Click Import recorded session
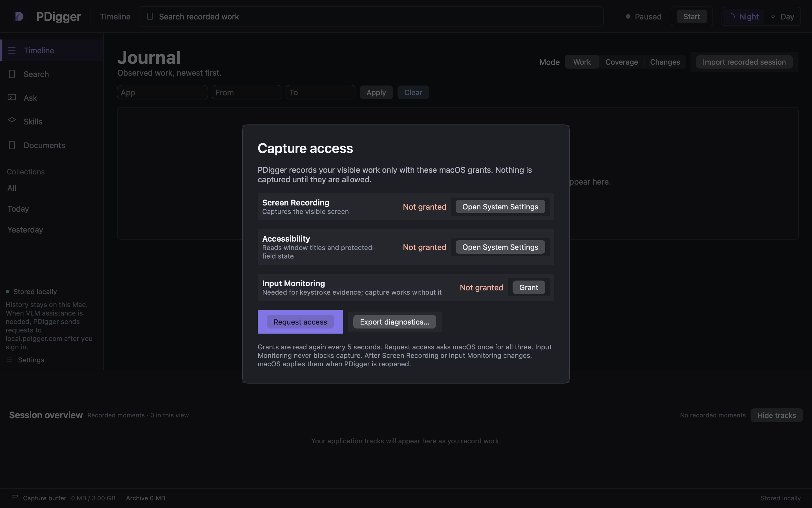This screenshot has width=812, height=508. coord(744,62)
